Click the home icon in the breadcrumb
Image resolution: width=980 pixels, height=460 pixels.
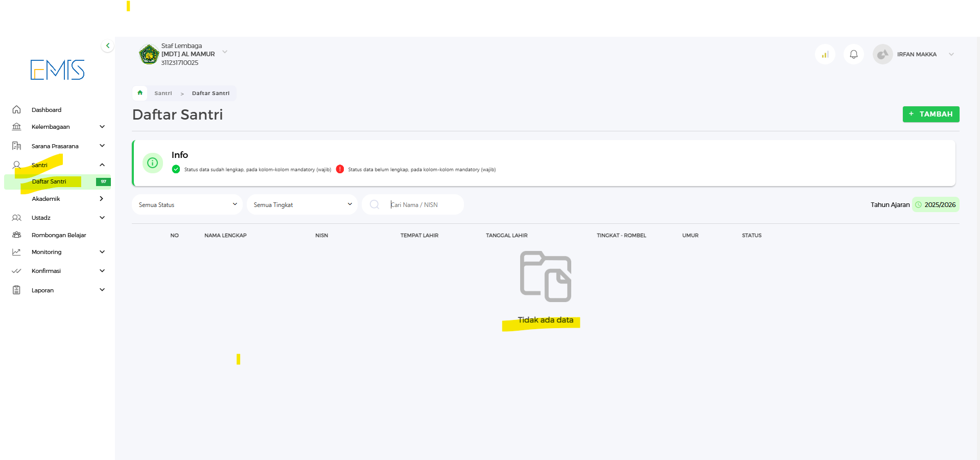tap(140, 93)
